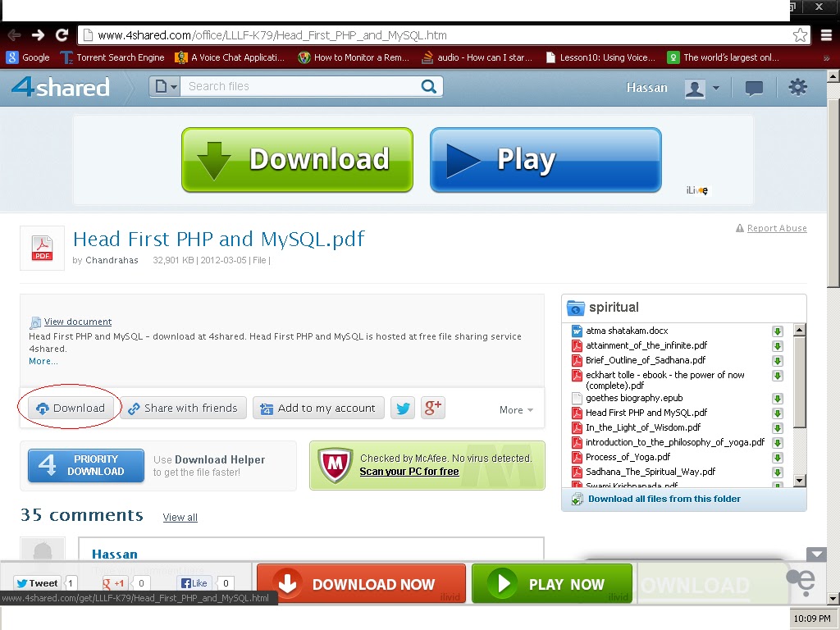
Task: Reload the page with the browser refresh icon
Action: (x=62, y=35)
